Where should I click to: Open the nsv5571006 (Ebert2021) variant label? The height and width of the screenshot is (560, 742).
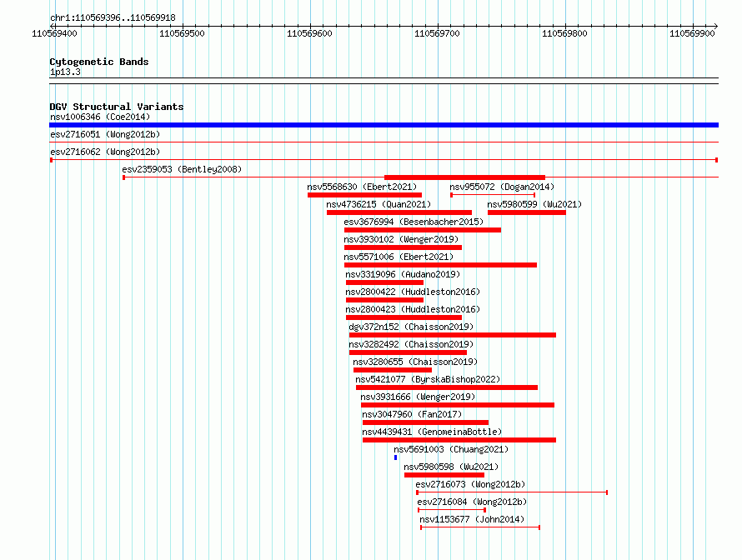(399, 257)
